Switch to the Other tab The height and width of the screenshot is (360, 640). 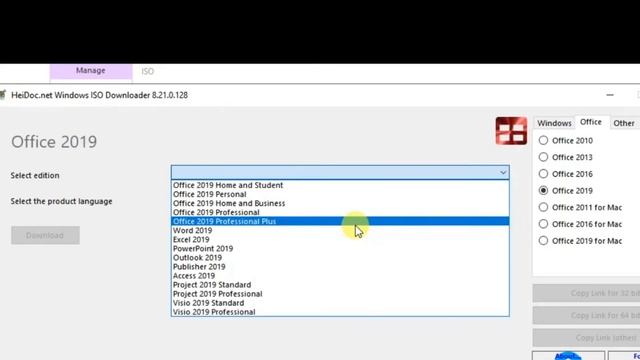click(x=624, y=123)
